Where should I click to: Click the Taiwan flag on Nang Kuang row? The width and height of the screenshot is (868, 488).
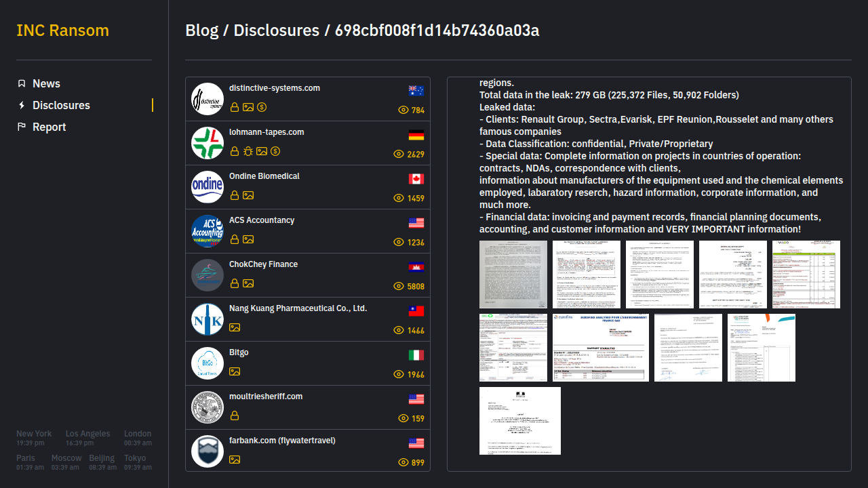416,311
